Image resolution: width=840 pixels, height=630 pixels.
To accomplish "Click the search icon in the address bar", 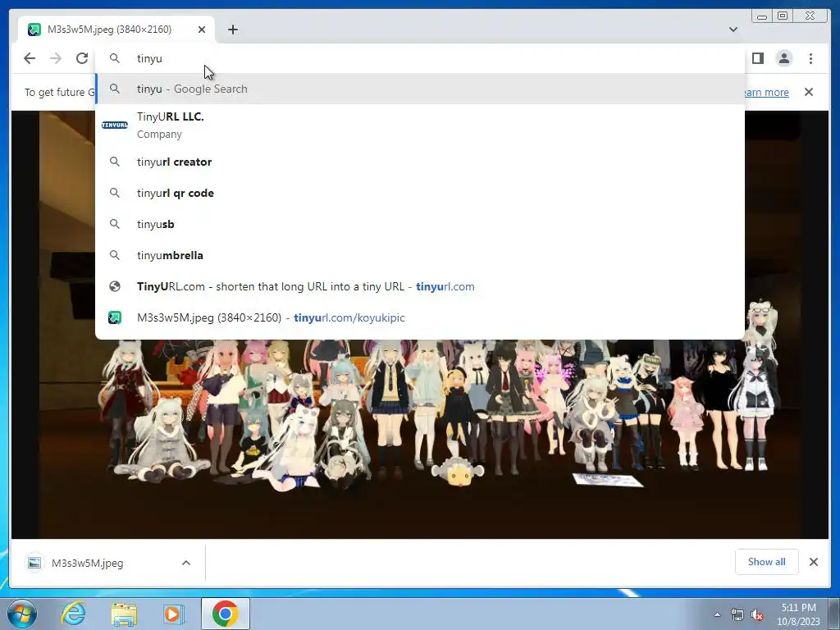I will click(x=115, y=58).
